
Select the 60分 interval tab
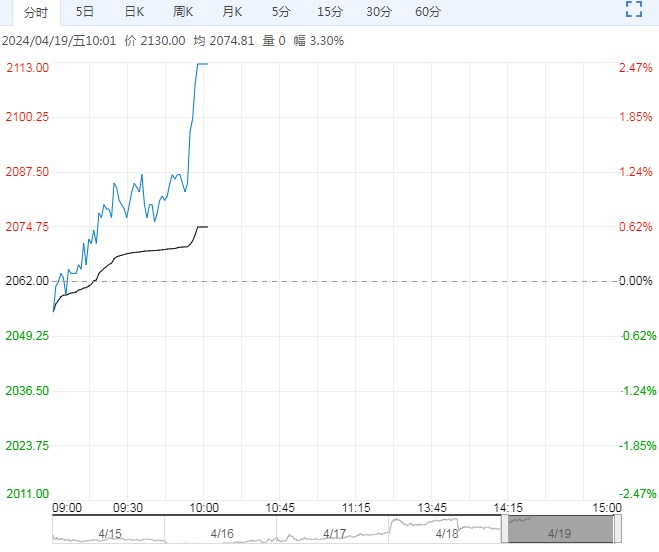pos(427,12)
